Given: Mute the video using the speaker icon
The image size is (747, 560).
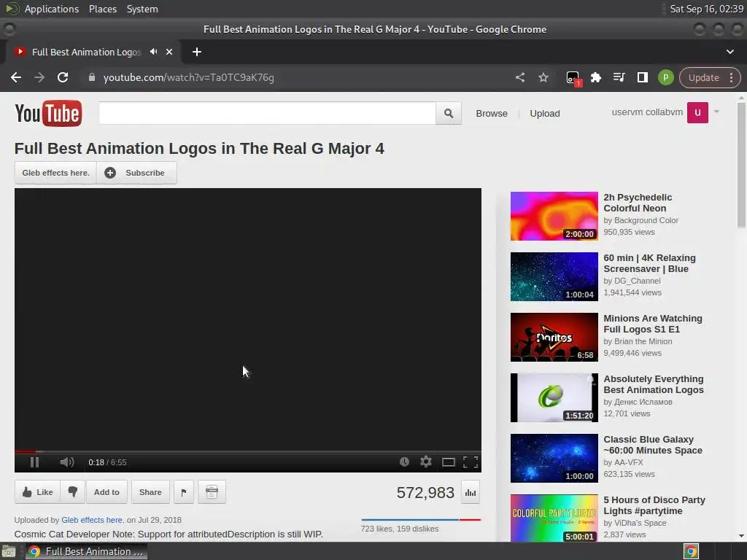Looking at the screenshot, I should (x=66, y=462).
